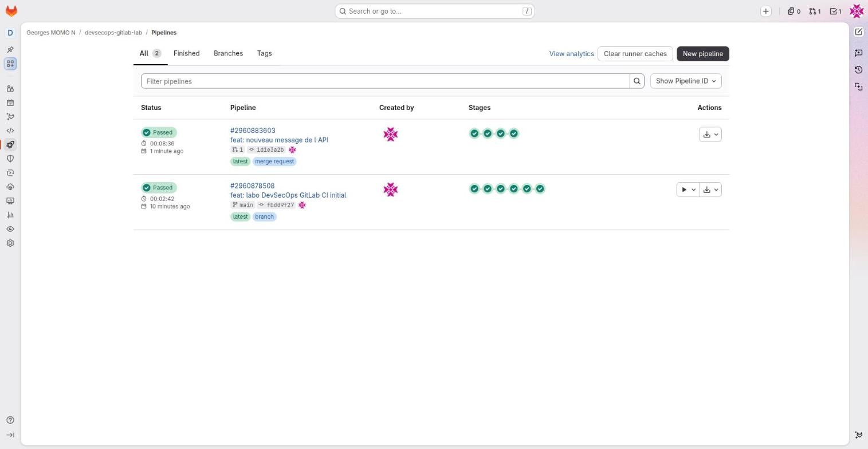Image resolution: width=868 pixels, height=449 pixels.
Task: Open the Manage users icon in sidebar
Action: coord(10,89)
